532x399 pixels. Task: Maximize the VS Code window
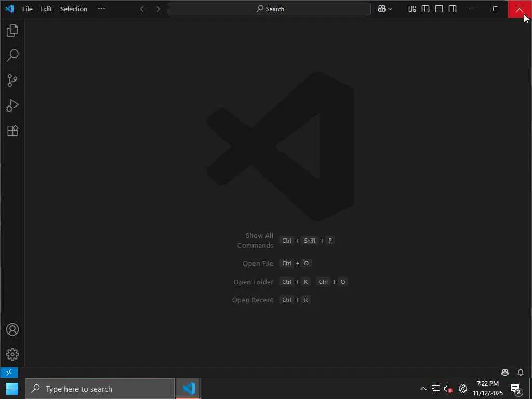pyautogui.click(x=495, y=9)
